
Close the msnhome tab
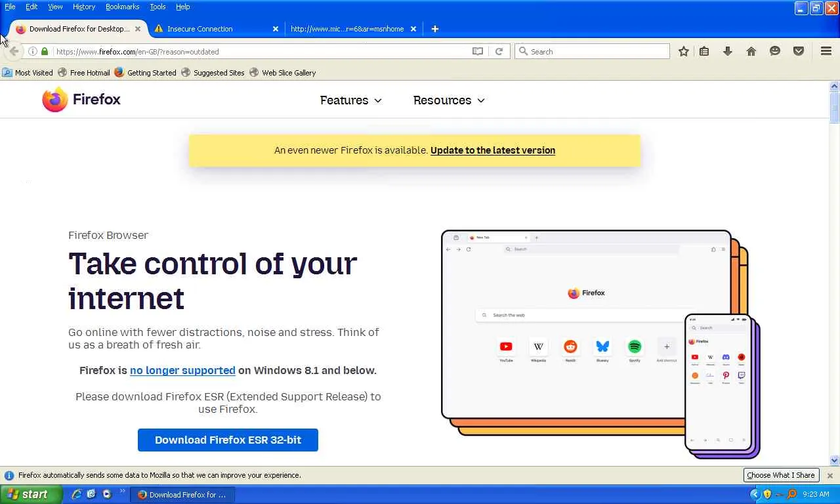pos(413,29)
